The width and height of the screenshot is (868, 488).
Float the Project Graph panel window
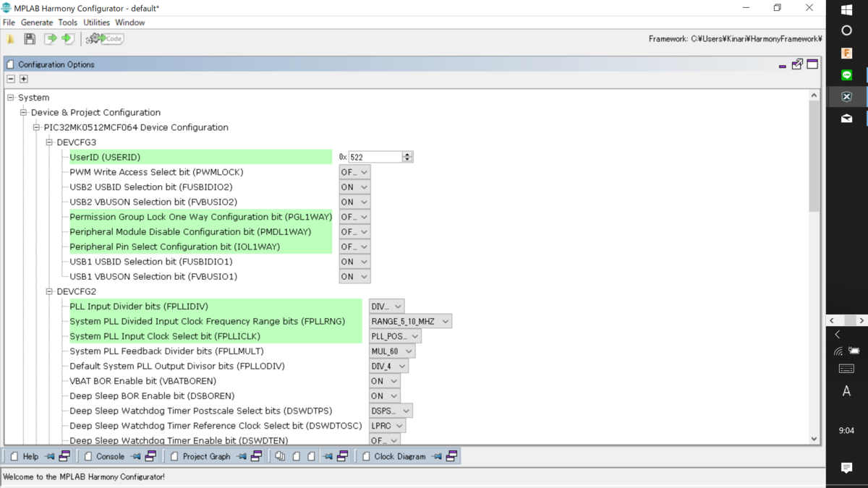click(256, 456)
